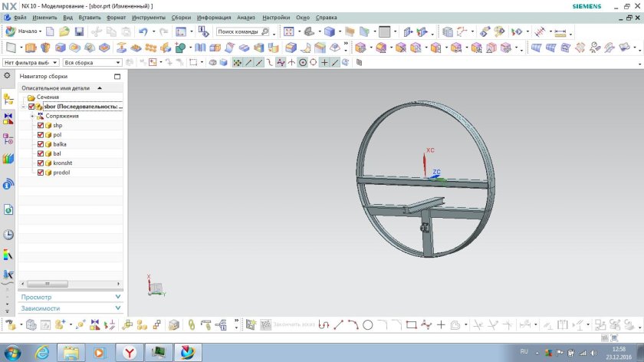Open the Assembly Navigator sidebar tab

[8, 99]
